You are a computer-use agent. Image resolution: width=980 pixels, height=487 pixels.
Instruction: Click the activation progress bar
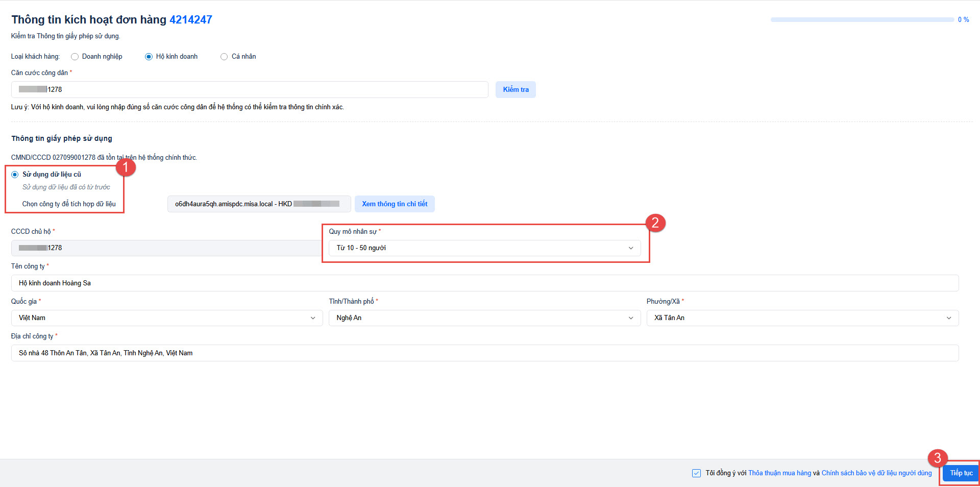[x=862, y=20]
